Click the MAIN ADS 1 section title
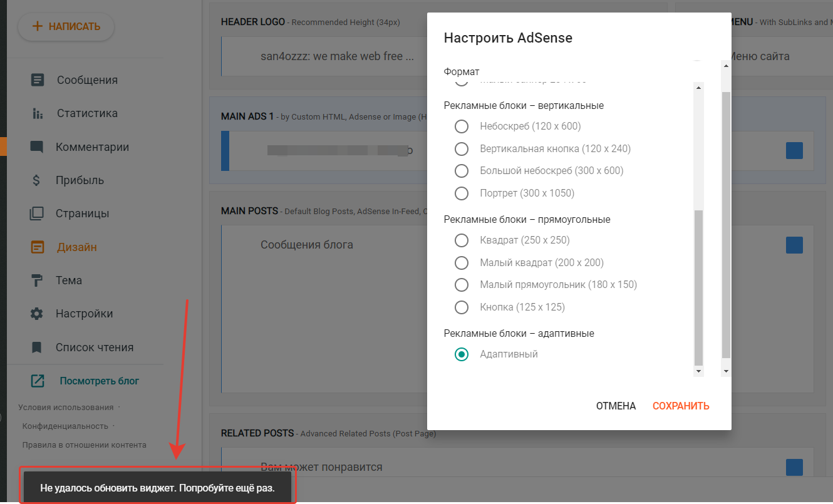 247,116
